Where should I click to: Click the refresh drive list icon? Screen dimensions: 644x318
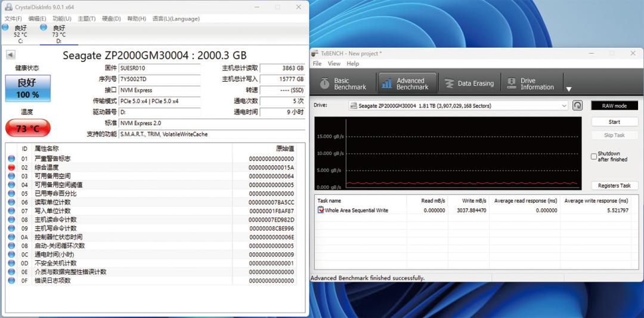click(x=577, y=106)
